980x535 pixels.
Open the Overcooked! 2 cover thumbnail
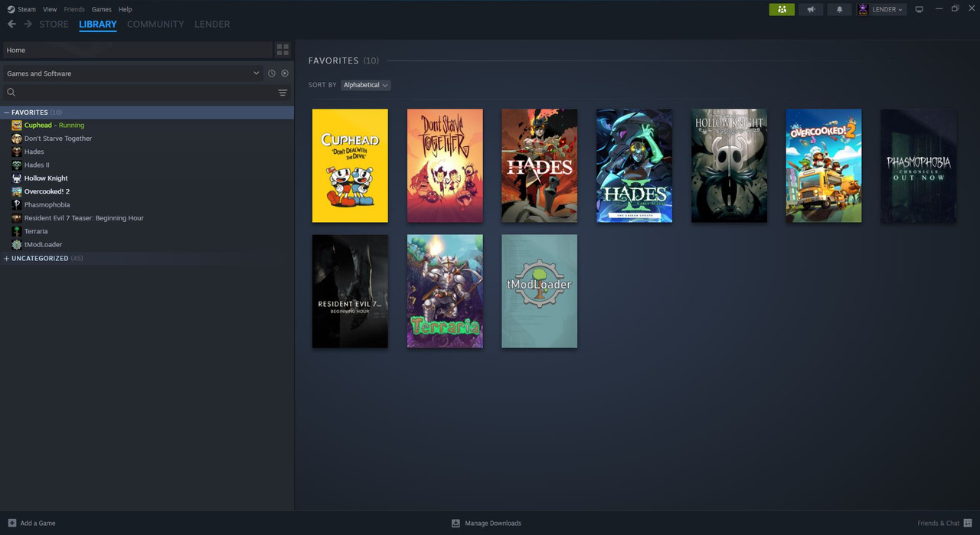[x=824, y=165]
